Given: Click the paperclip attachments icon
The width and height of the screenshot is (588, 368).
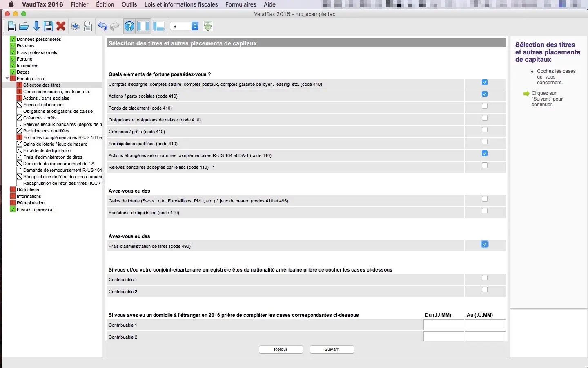Looking at the screenshot, I should [x=88, y=27].
